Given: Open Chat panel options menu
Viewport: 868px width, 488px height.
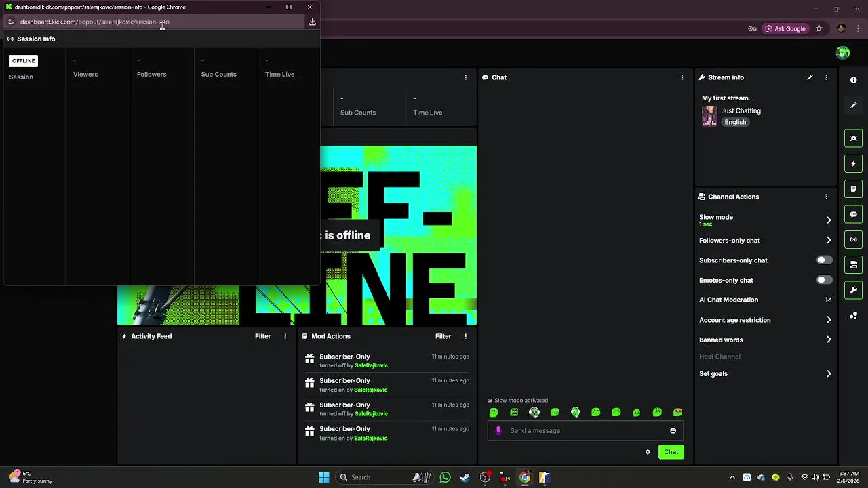Looking at the screenshot, I should [x=682, y=77].
